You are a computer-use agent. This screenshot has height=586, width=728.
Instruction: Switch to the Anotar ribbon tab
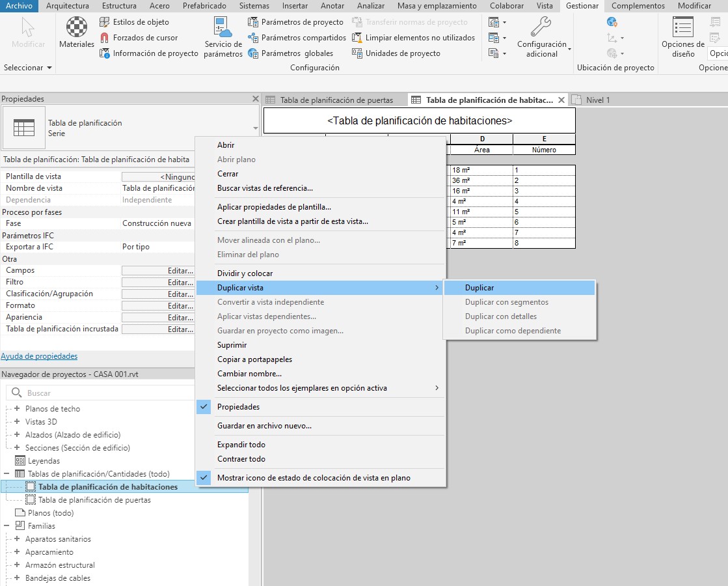[x=332, y=6]
